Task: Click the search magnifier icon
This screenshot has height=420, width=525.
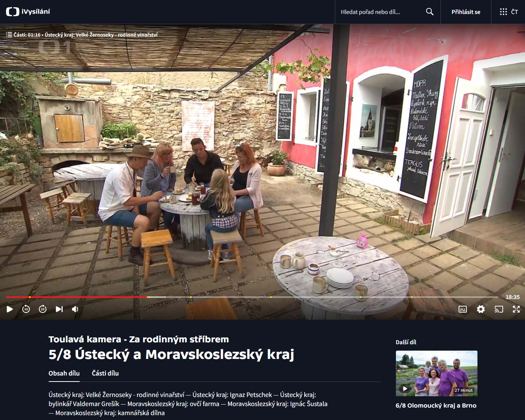Action: 430,12
